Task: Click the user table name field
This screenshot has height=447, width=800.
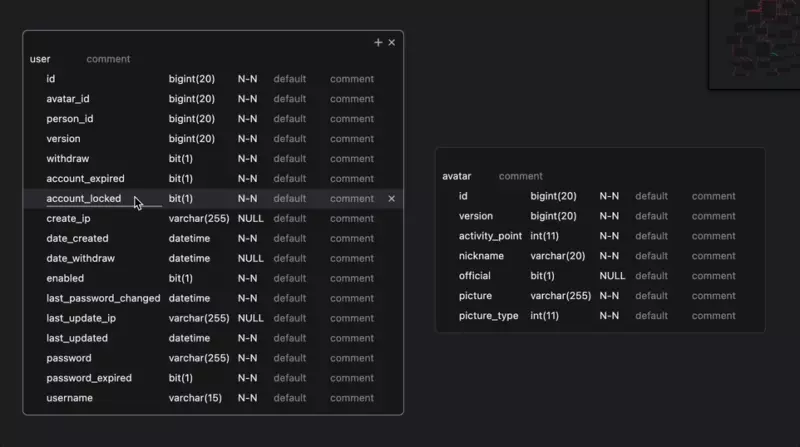Action: 40,59
